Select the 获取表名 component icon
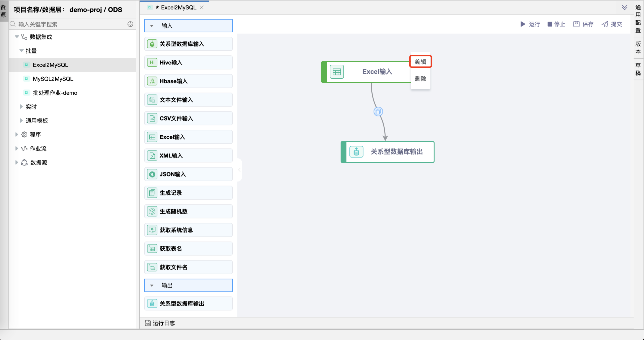 [x=152, y=248]
